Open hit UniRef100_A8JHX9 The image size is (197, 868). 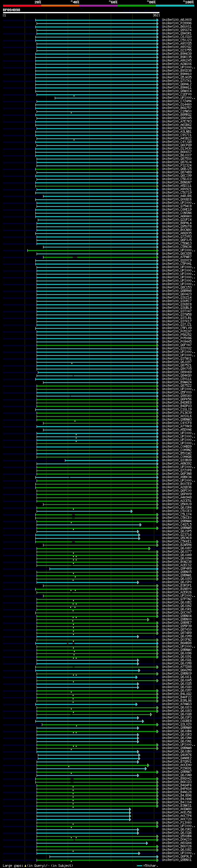tap(177, 20)
